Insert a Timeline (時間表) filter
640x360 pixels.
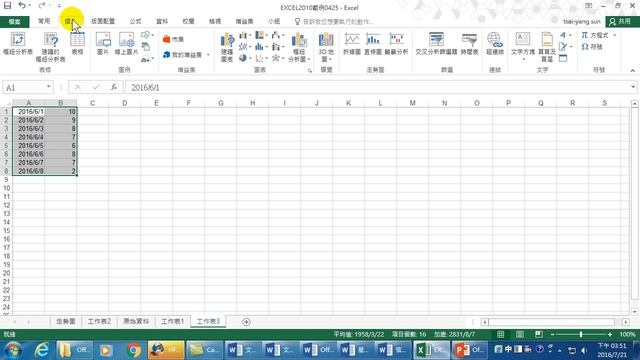click(469, 44)
